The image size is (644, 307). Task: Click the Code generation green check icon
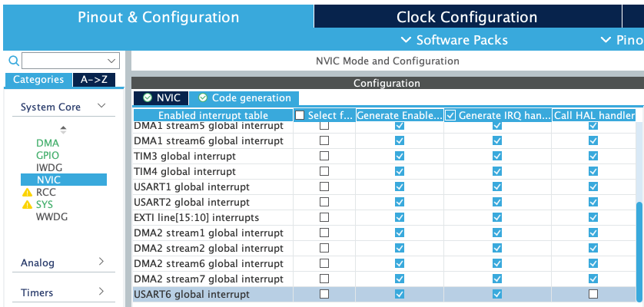tap(202, 98)
